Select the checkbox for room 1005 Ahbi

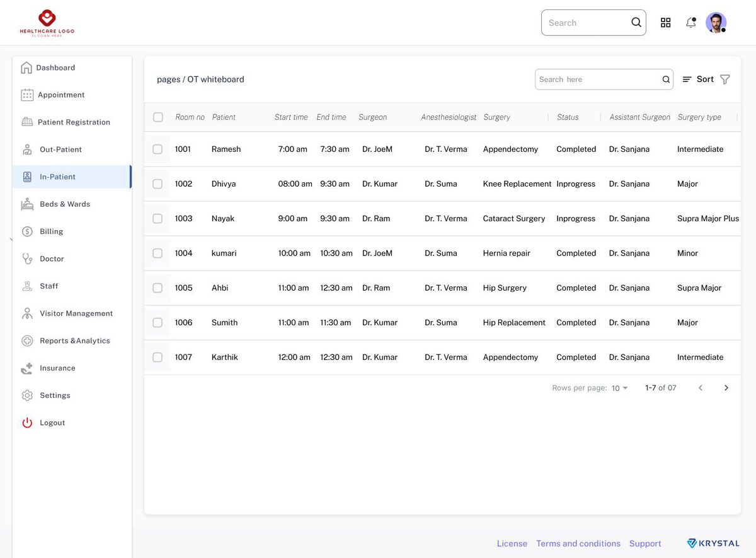tap(157, 288)
